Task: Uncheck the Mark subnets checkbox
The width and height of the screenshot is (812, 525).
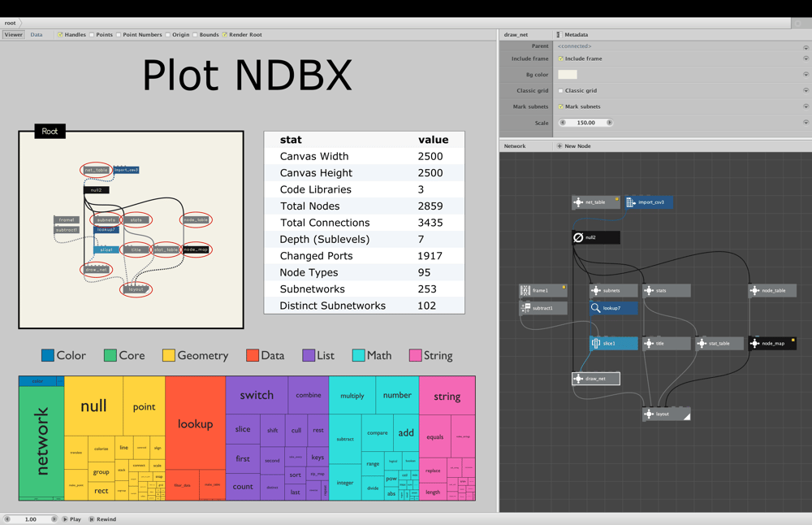Action: pyautogui.click(x=561, y=106)
